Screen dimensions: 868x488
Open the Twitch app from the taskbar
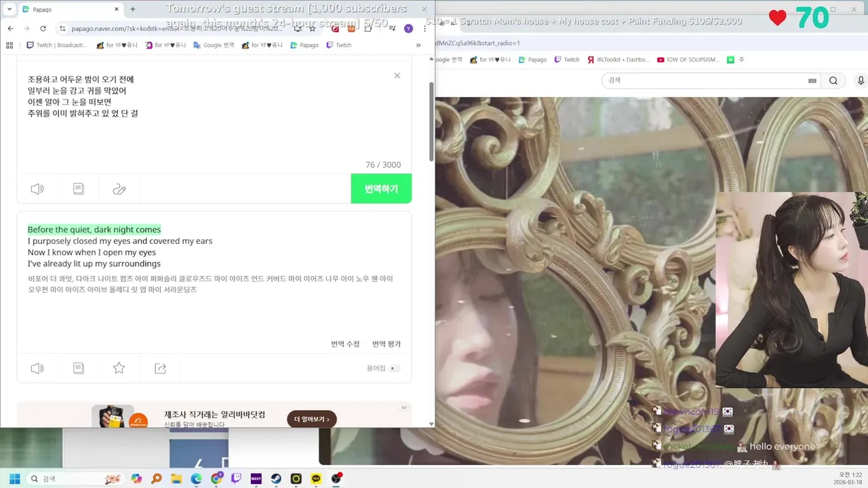click(236, 479)
